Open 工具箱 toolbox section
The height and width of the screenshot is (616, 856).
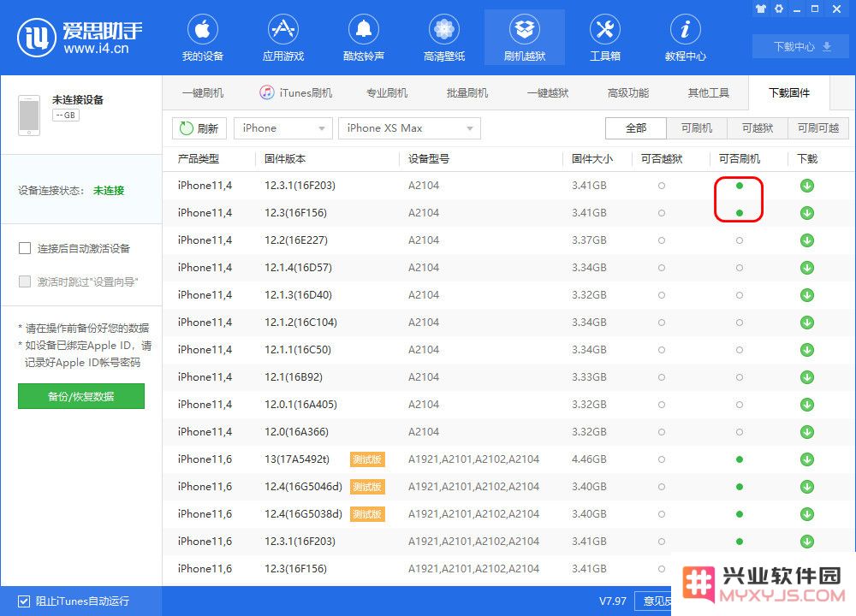(x=605, y=38)
